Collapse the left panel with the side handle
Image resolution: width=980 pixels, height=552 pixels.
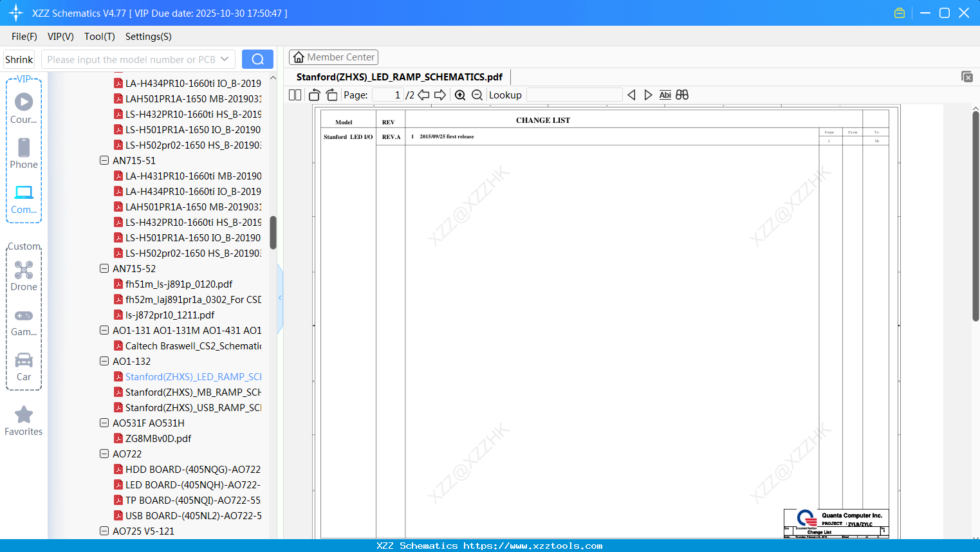(280, 298)
